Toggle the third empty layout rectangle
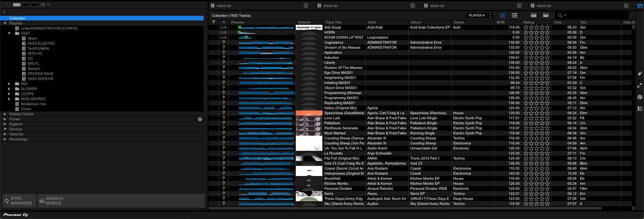644x219 pixels. 35,5
